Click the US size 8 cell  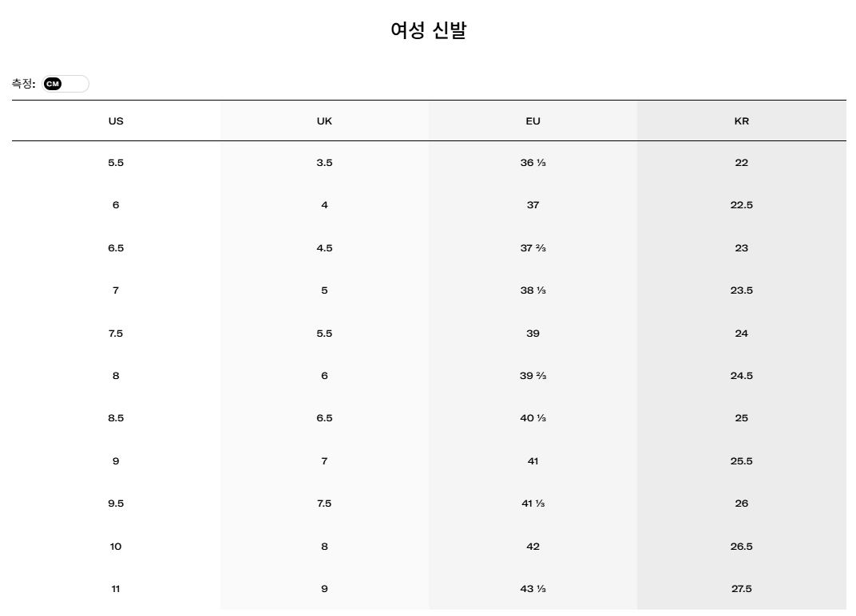116,375
